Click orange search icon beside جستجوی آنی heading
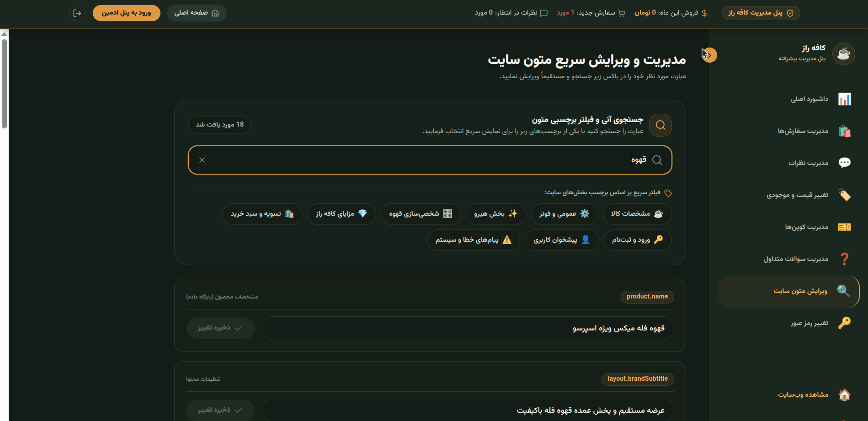The image size is (868, 421). pos(660,125)
